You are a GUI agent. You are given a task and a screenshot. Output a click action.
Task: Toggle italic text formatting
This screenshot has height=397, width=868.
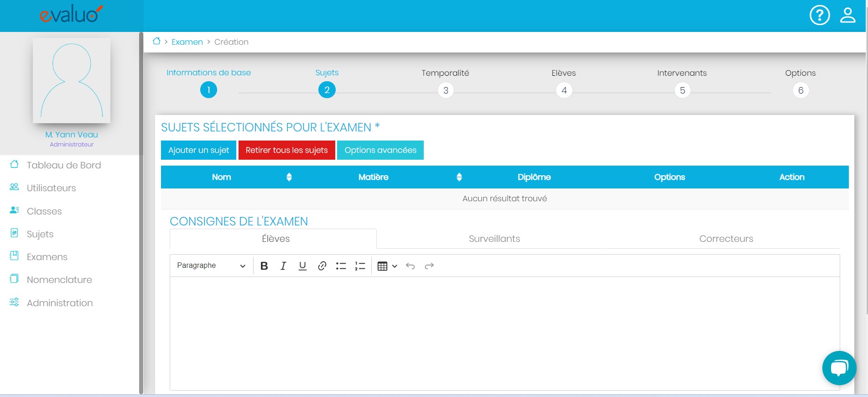pyautogui.click(x=283, y=266)
